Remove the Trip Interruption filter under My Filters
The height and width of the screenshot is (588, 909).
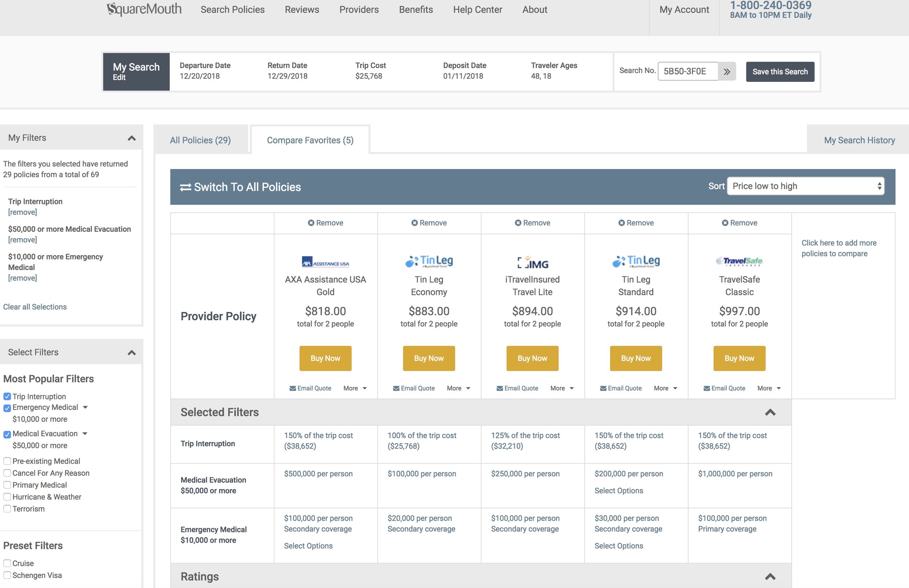(x=23, y=212)
